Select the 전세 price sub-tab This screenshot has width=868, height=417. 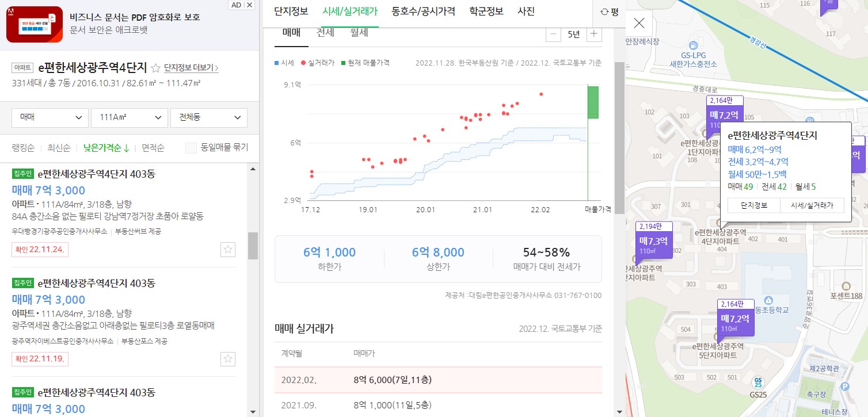click(x=325, y=32)
